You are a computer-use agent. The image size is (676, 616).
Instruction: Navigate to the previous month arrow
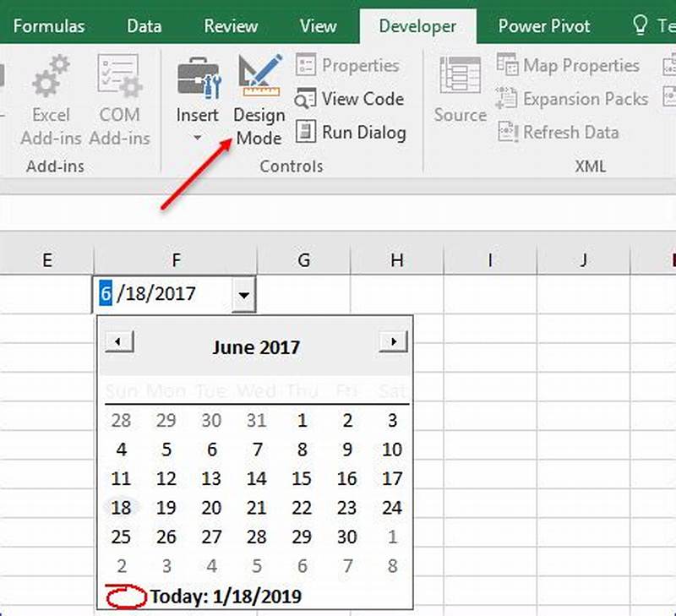(x=119, y=341)
